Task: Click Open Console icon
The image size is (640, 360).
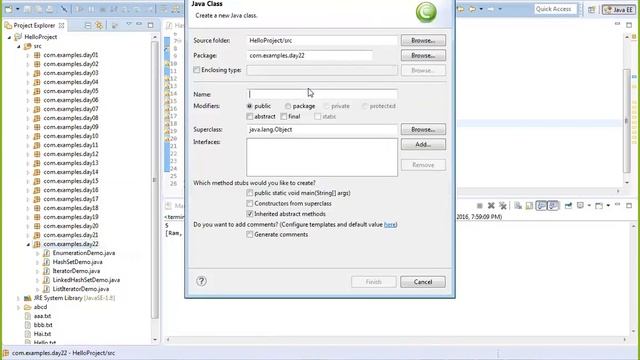Action: click(x=599, y=206)
